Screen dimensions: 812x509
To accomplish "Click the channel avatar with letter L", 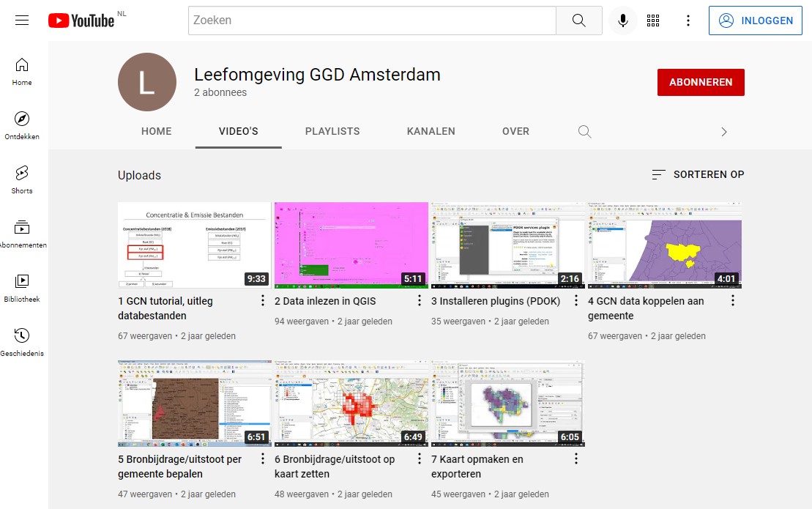I will coord(147,82).
